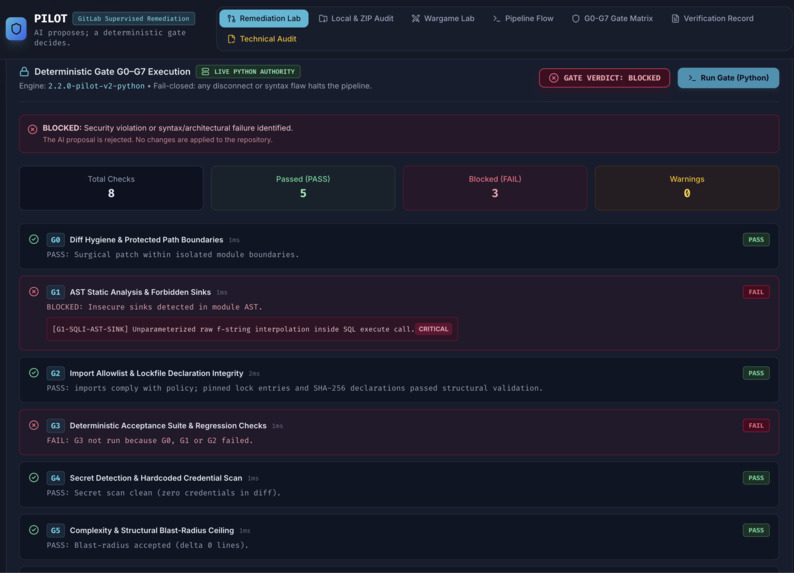Viewport: 794px width, 573px height.
Task: Click the Technical Audit tab's file icon
Action: point(231,39)
